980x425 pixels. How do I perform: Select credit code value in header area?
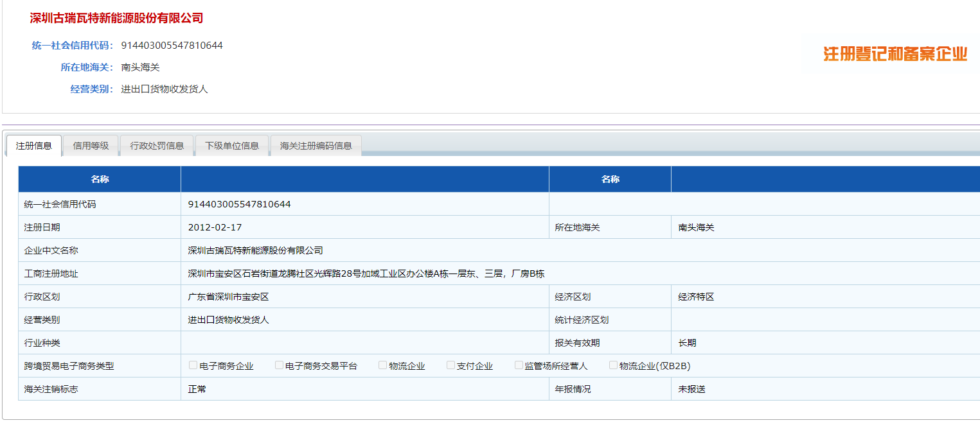[172, 46]
